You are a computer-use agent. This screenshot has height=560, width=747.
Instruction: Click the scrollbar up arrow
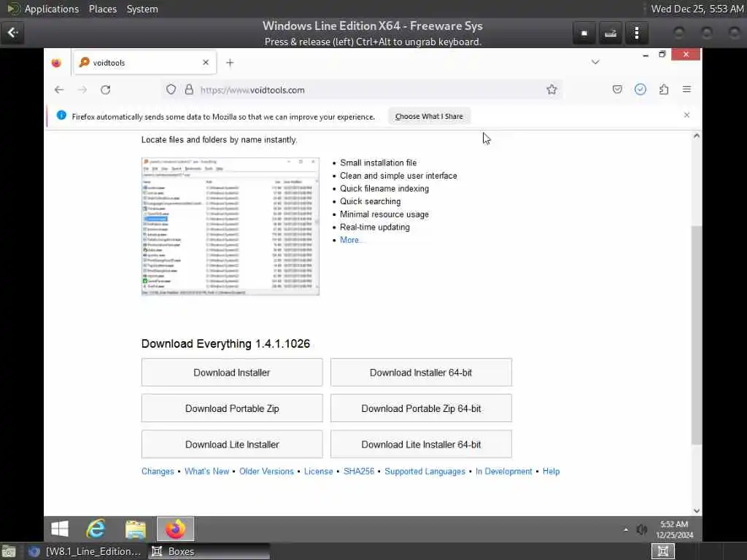coord(697,136)
